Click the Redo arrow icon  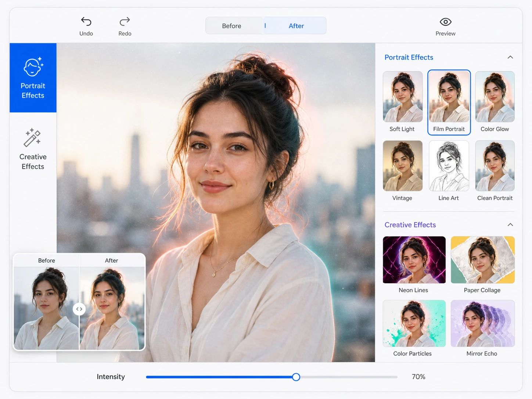[x=125, y=22]
